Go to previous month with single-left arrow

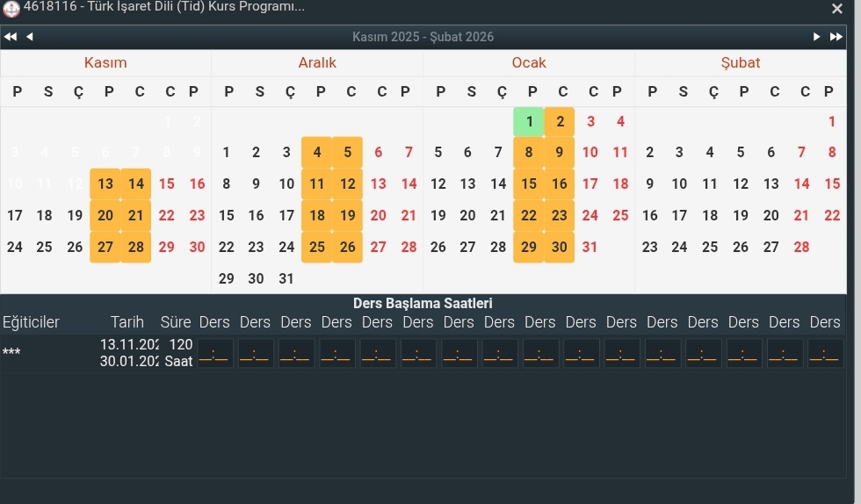[30, 37]
